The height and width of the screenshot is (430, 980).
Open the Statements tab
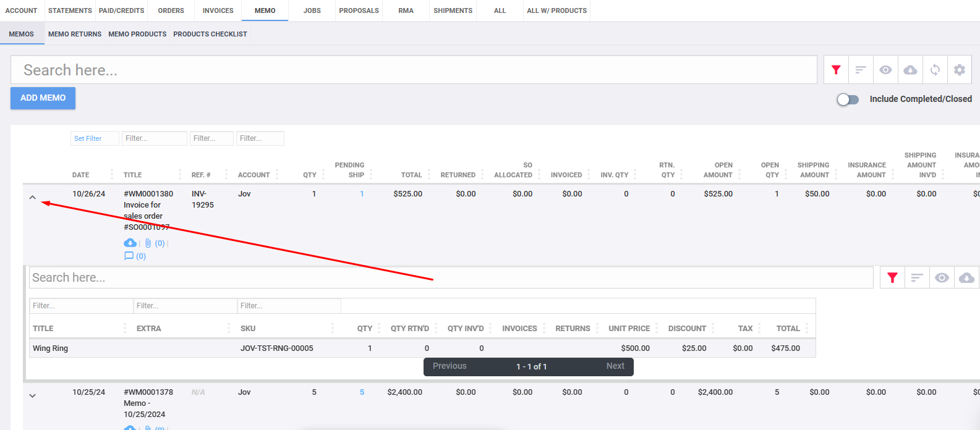point(70,11)
